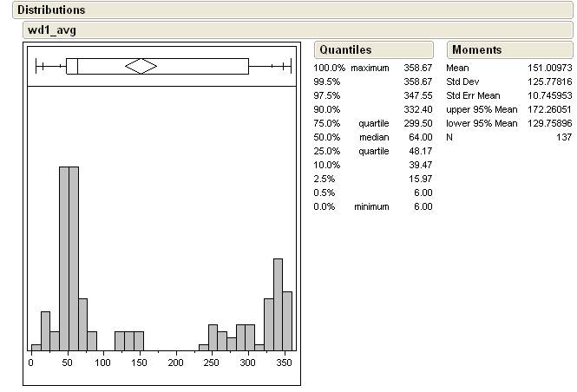Select the box plot's left whisker end

tap(36, 66)
